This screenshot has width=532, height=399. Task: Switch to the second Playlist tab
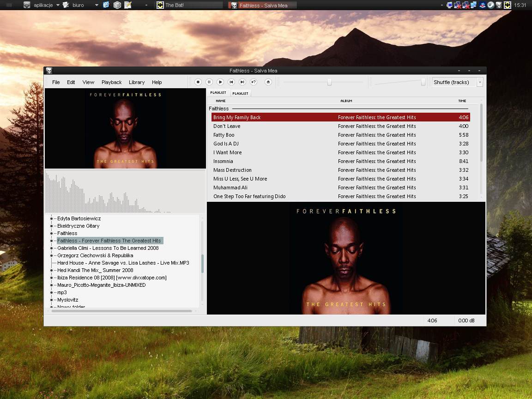tap(240, 93)
